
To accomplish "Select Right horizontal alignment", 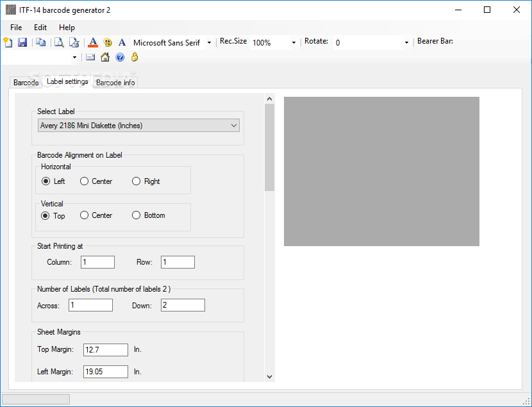I will 136,181.
